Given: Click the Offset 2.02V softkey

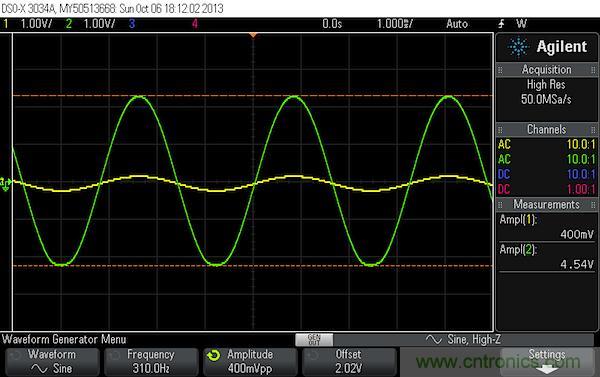Looking at the screenshot, I should (x=349, y=362).
